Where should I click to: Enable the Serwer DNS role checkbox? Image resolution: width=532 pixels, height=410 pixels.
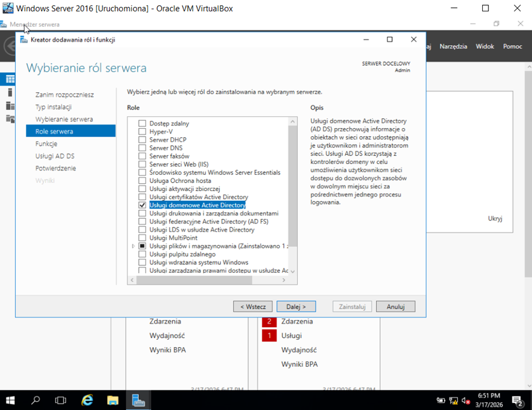[142, 148]
